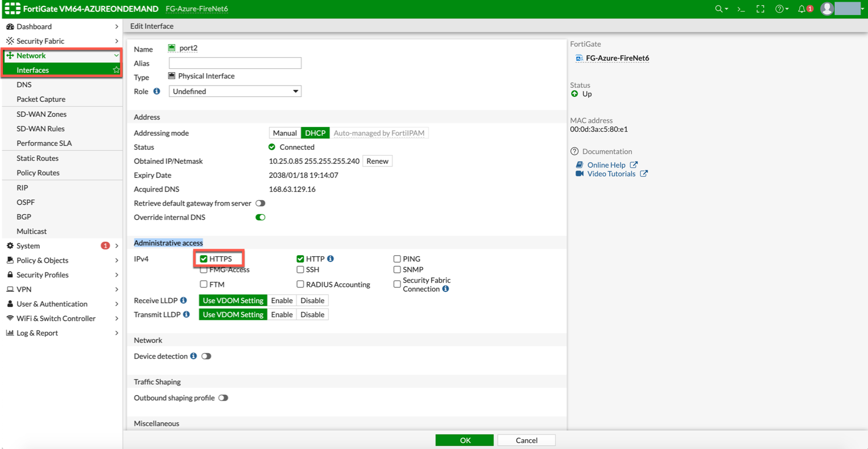Screen dimensions: 868x449
Task: Click the FG-Azure-FireNet6 device icon
Action: 579,58
